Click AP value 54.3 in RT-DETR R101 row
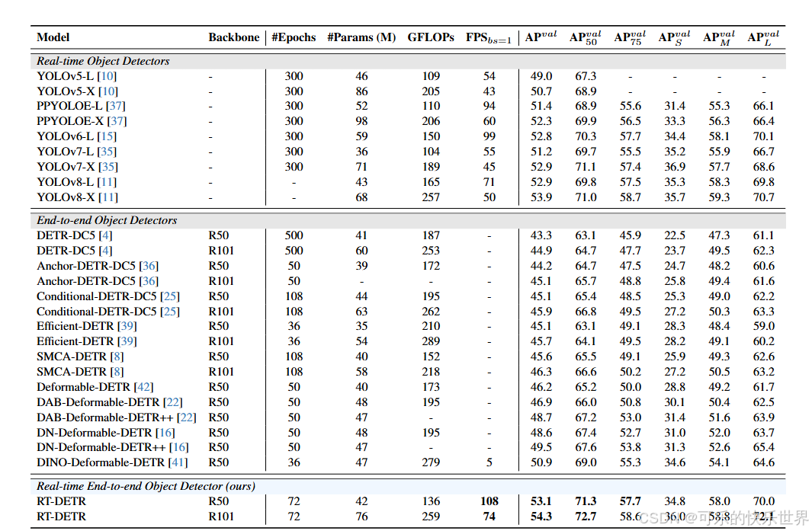812x531 pixels. 541,517
